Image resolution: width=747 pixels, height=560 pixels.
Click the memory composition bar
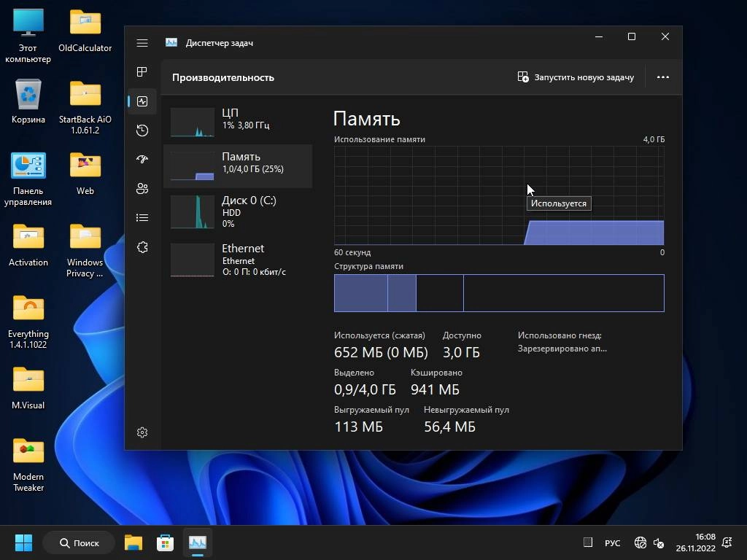coord(499,293)
